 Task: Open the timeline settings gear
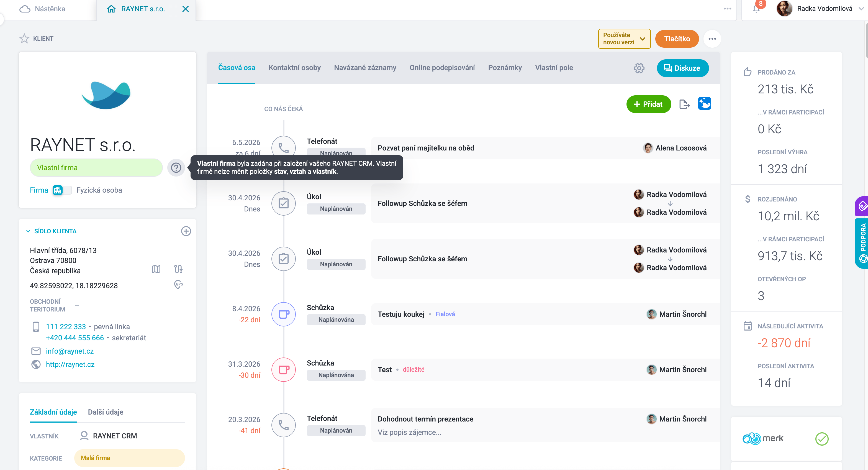tap(639, 68)
